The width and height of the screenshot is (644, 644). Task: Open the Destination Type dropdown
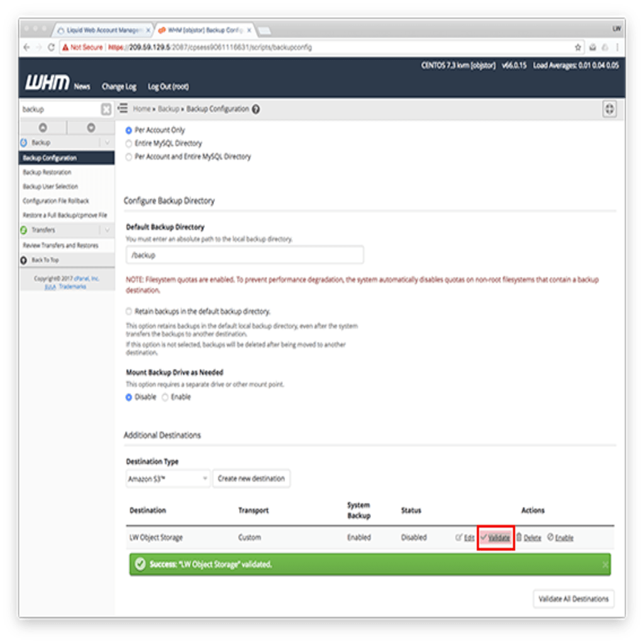click(167, 479)
